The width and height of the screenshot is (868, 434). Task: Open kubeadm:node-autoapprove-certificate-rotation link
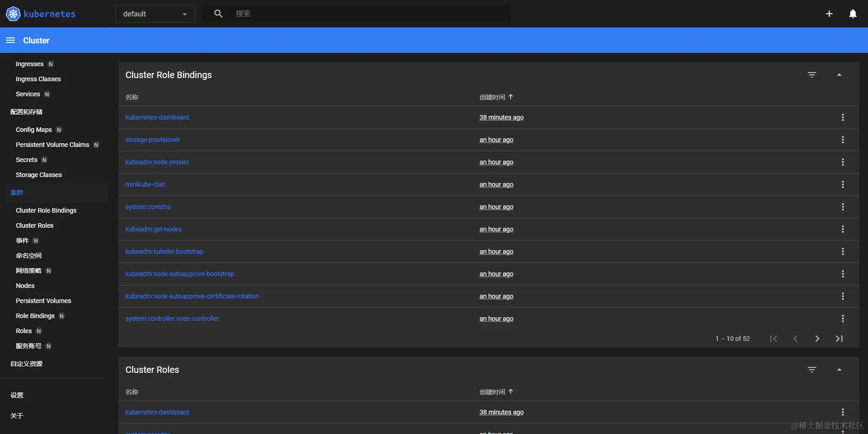coord(192,296)
